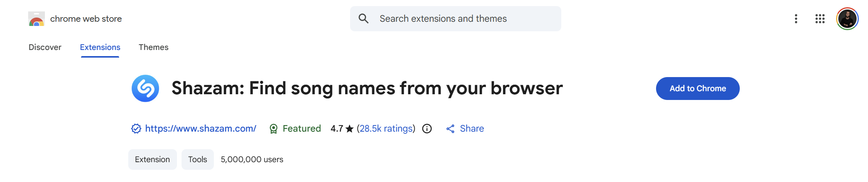Viewport: 868px width, 182px height.
Task: Click the Tools category chip
Action: pos(197,159)
